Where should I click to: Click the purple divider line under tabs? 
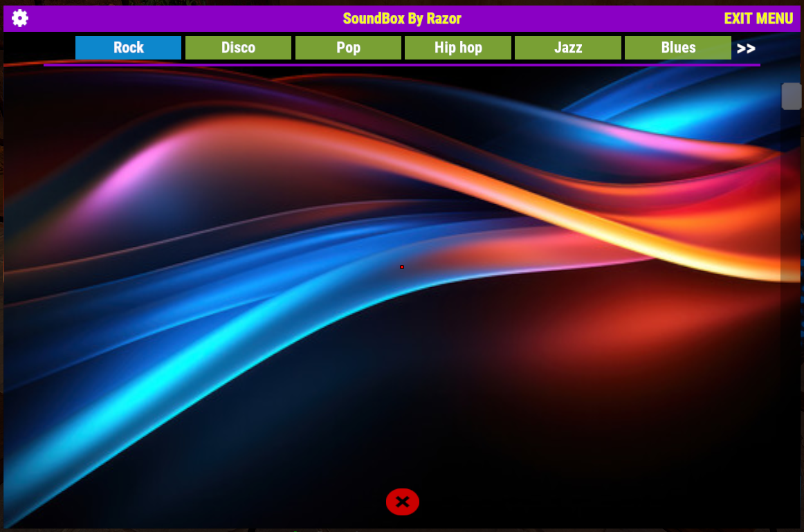(x=401, y=64)
